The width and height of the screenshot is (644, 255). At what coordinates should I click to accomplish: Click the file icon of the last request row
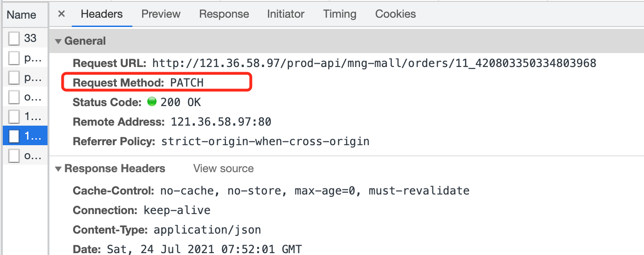point(14,156)
